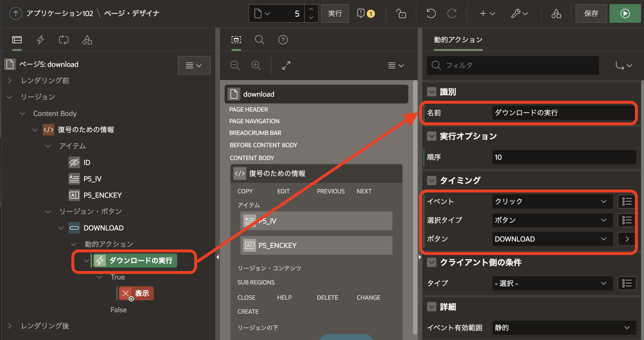Collapse the アイテム node in the tree

[48, 146]
